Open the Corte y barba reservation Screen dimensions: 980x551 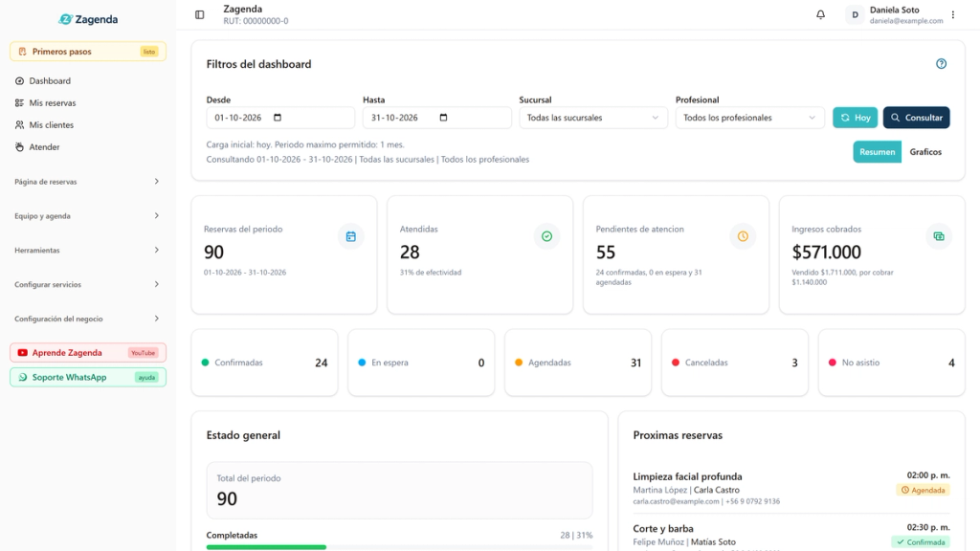[x=791, y=536]
